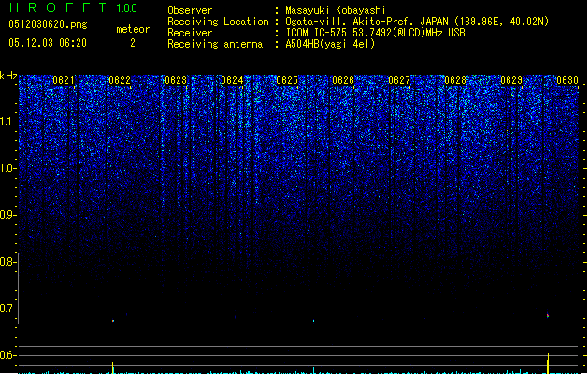Click the 'Receiver' label
588x374 pixels.
pos(190,33)
